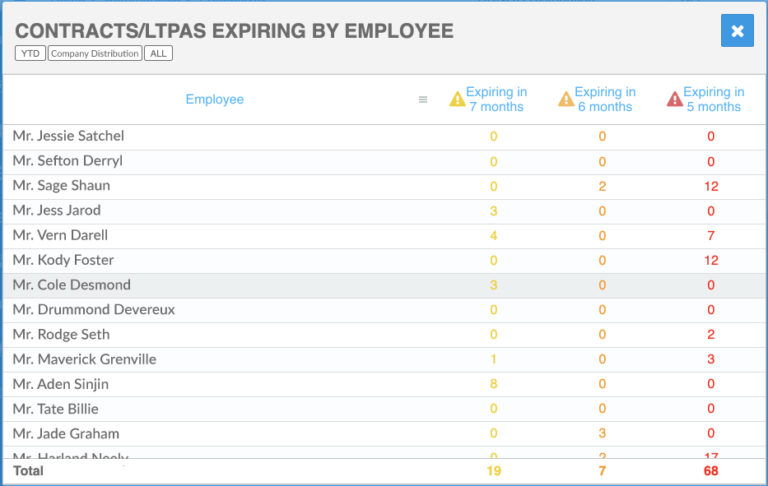Viewport: 768px width, 486px height.
Task: Click the red warning icon for 5 months
Action: click(674, 99)
